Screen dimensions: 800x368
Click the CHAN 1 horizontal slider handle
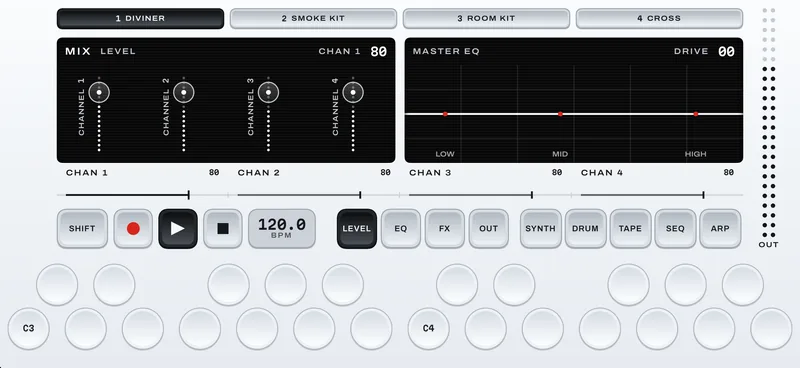(x=189, y=195)
